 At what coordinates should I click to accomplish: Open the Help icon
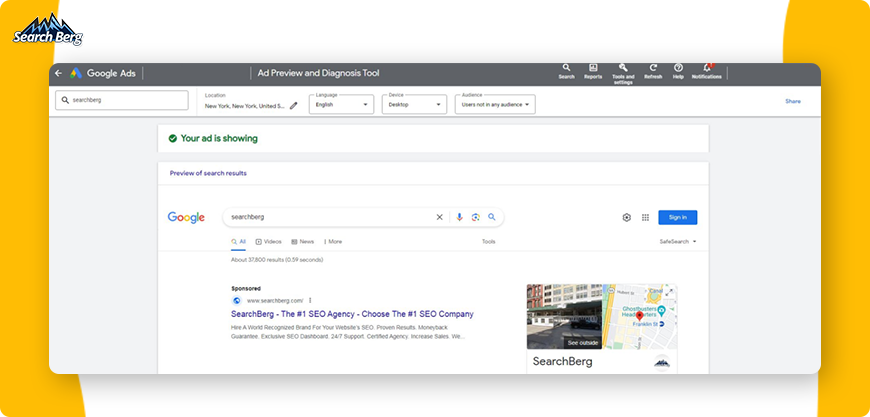click(678, 71)
